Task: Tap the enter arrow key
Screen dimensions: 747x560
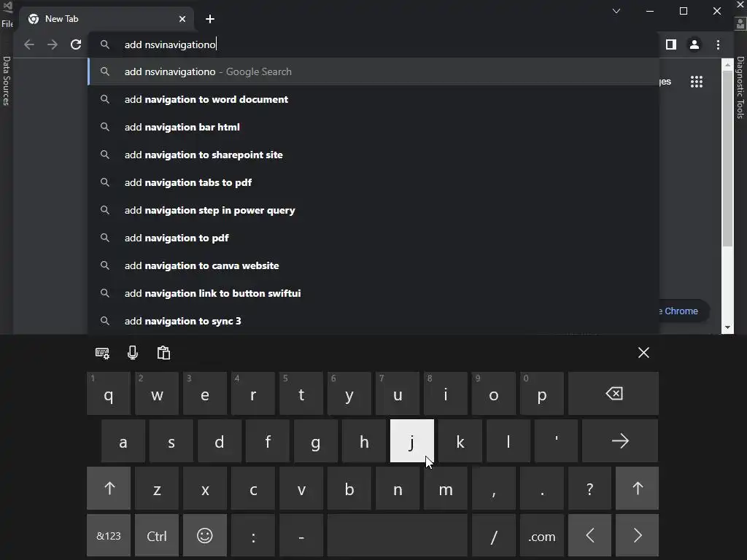Action: (x=620, y=441)
